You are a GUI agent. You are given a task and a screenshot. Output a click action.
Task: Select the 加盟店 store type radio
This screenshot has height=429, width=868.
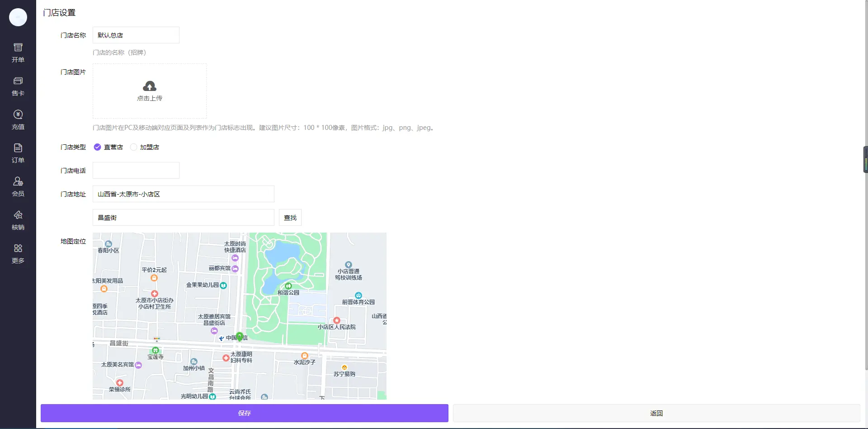tap(134, 147)
